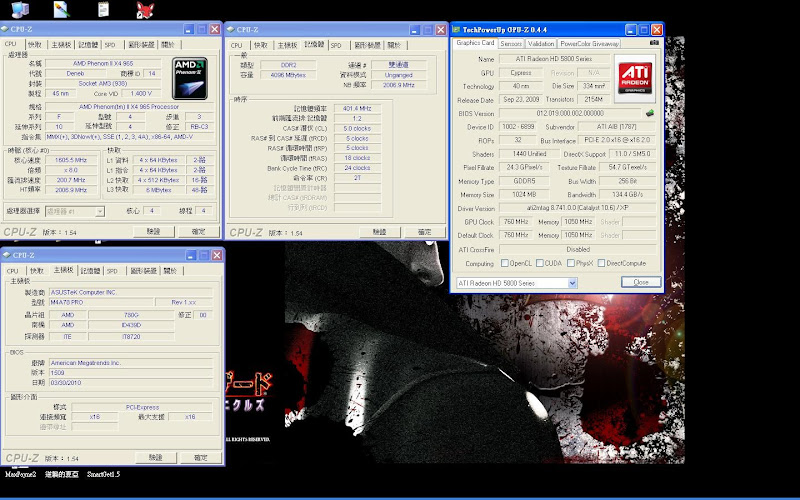Screen dimensions: 800x500
Task: Click Close button in GPU-Z
Action: point(641,282)
